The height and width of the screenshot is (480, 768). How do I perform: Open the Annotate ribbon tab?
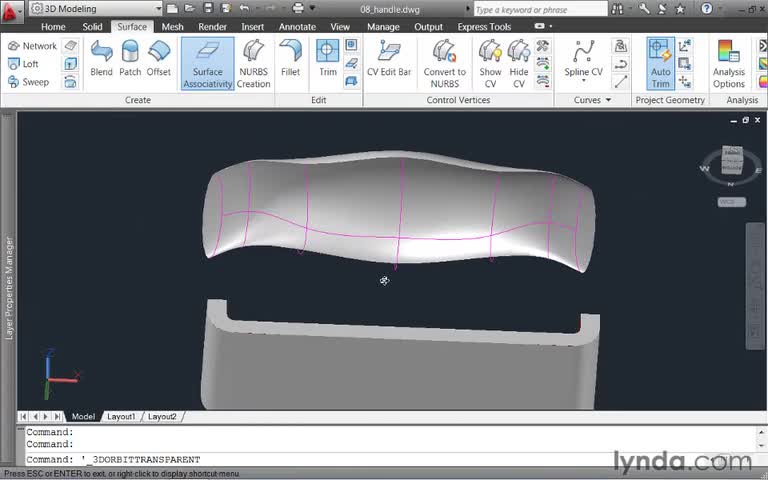pos(297,27)
